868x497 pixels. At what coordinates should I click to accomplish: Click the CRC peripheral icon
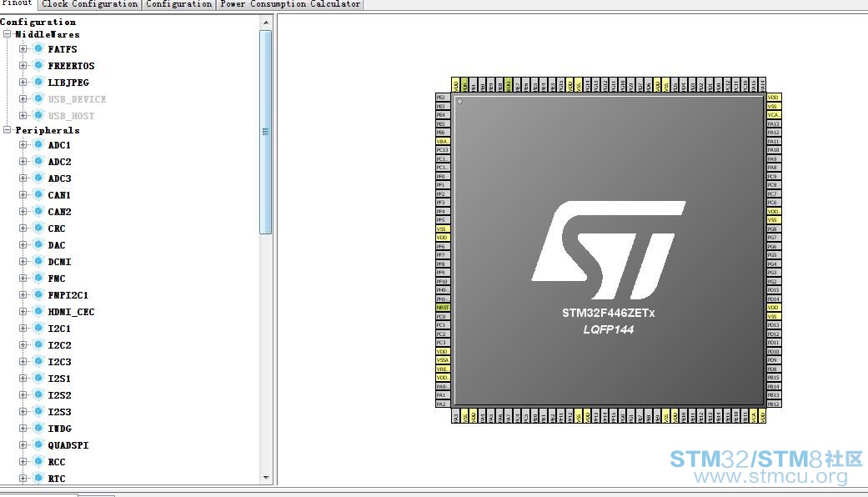point(38,228)
